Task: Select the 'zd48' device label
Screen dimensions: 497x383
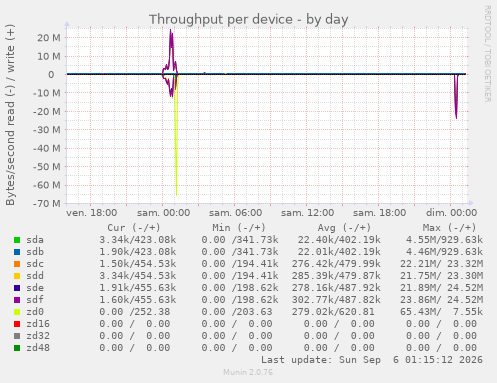Action: tap(38, 348)
